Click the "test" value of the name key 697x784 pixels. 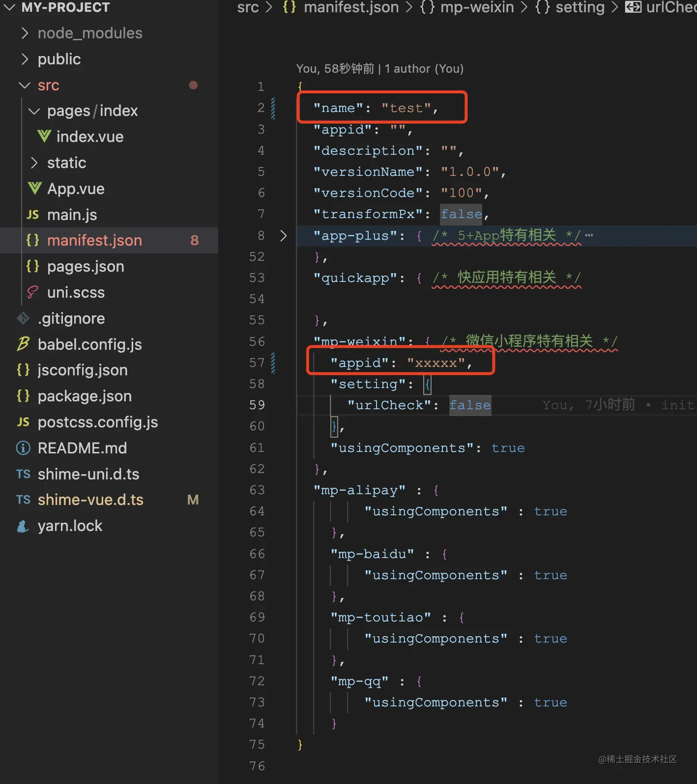406,108
